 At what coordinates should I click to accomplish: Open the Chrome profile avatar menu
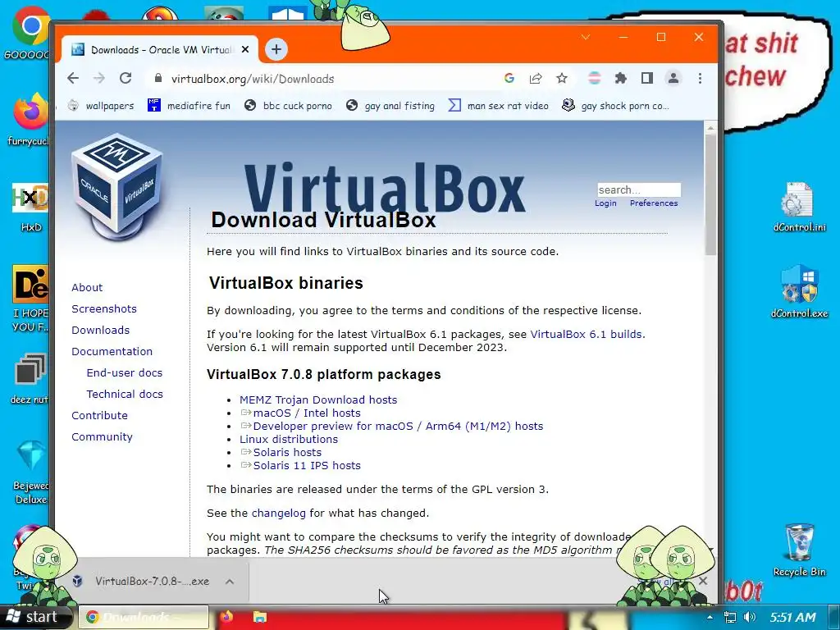coord(673,78)
